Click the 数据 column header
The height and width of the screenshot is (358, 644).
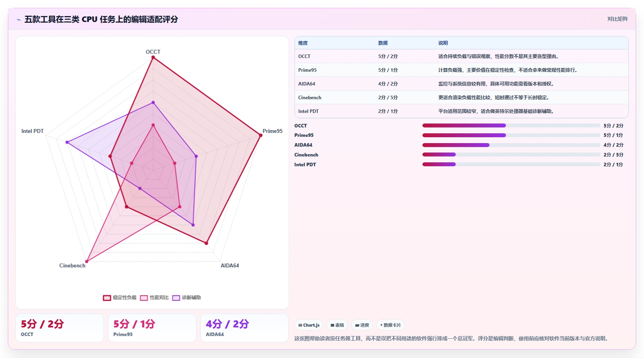(x=383, y=43)
